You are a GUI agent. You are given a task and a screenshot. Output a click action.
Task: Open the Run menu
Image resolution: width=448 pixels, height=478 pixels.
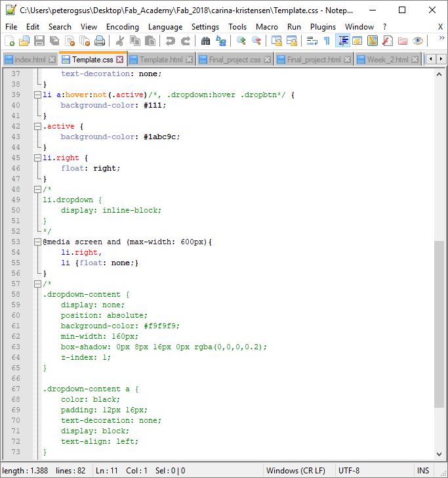click(294, 27)
